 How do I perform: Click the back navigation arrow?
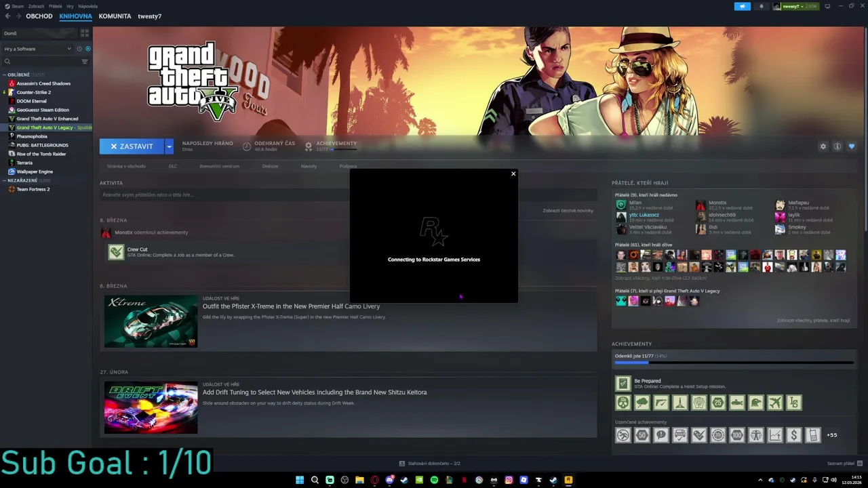(x=7, y=16)
